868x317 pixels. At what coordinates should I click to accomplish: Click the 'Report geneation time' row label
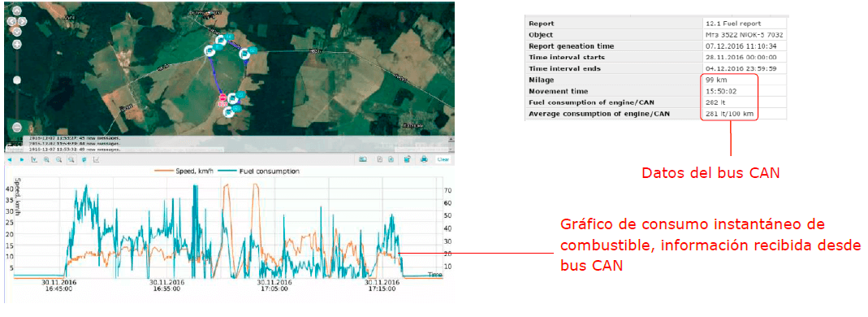point(572,46)
